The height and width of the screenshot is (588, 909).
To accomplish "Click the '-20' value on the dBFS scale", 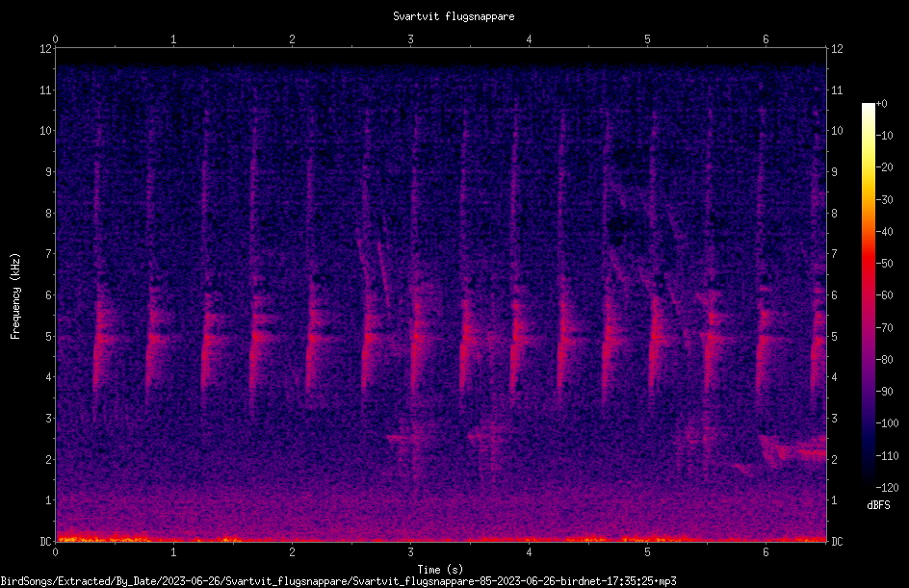I will pyautogui.click(x=884, y=166).
